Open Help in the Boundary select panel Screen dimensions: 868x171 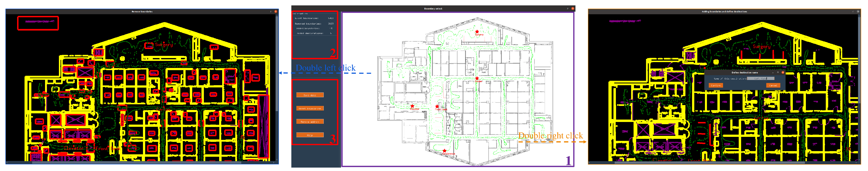point(310,135)
